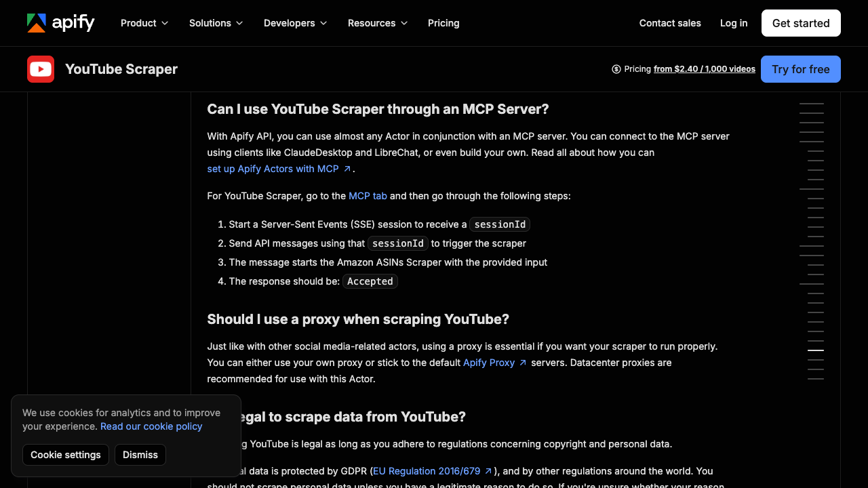The height and width of the screenshot is (488, 868).
Task: Expand the Solutions menu
Action: 216,23
